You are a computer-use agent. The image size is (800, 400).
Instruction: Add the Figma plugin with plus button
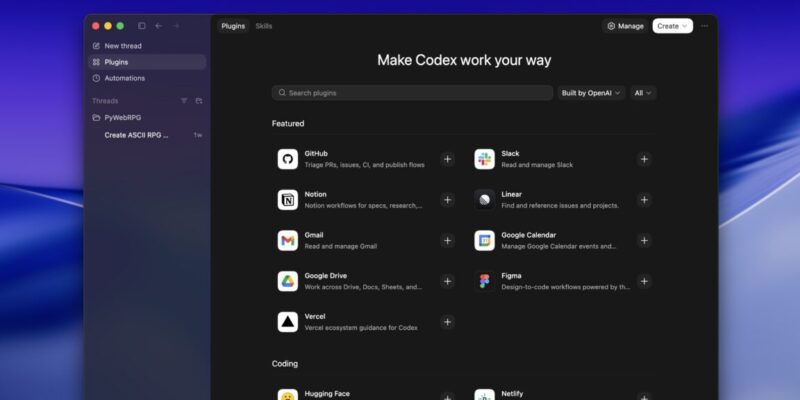644,282
